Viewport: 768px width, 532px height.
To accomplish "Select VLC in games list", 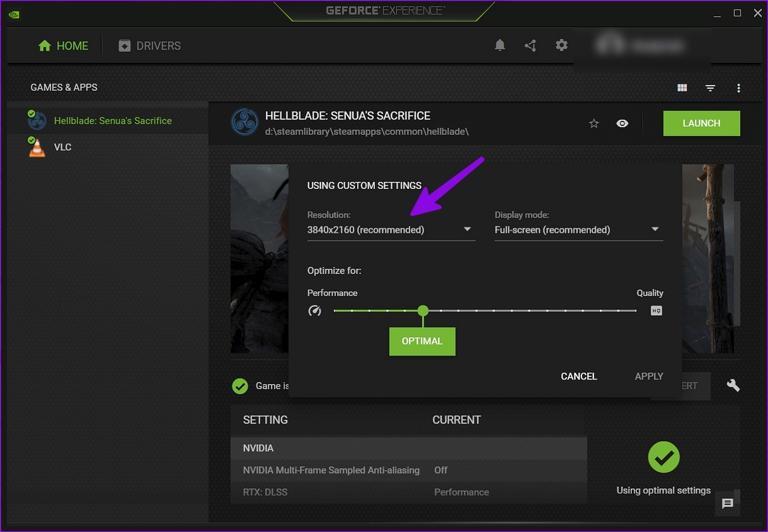I will (x=108, y=147).
